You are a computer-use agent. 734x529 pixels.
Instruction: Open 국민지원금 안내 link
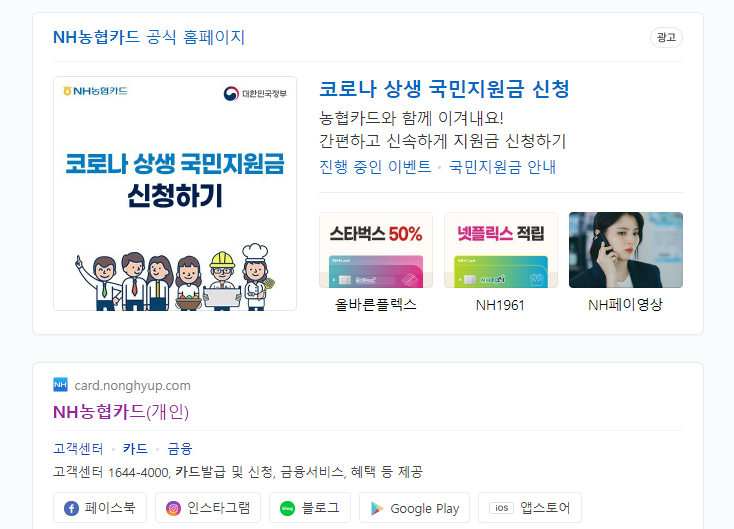point(502,167)
